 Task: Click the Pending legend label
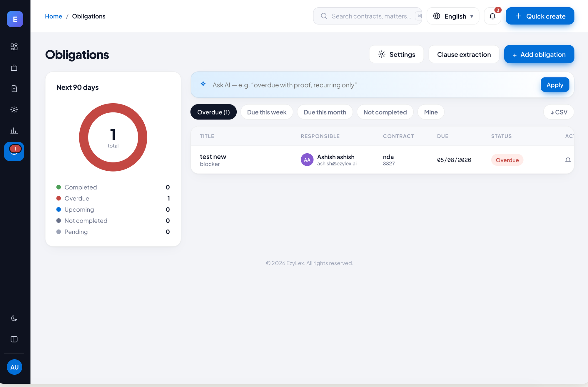coord(76,232)
